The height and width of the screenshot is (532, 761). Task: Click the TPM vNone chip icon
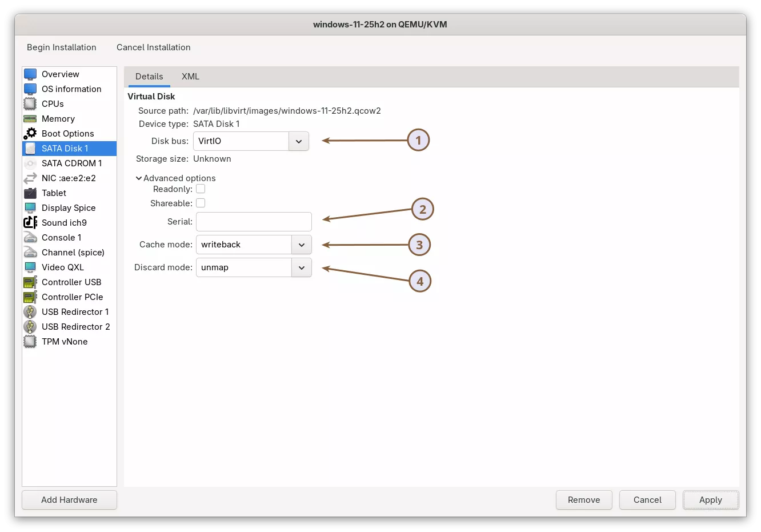click(30, 342)
